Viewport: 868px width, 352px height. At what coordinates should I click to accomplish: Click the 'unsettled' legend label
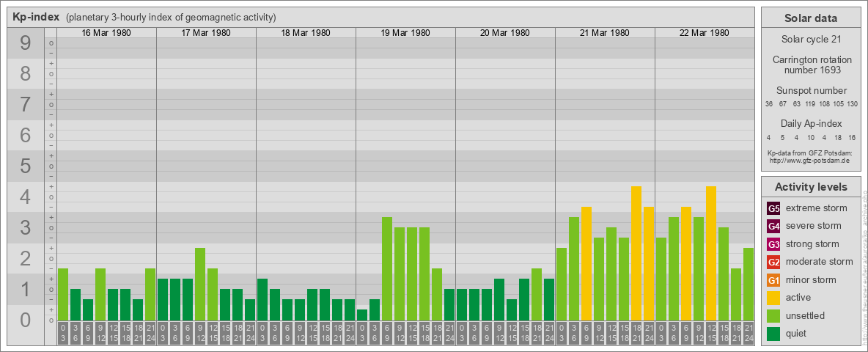pyautogui.click(x=806, y=315)
